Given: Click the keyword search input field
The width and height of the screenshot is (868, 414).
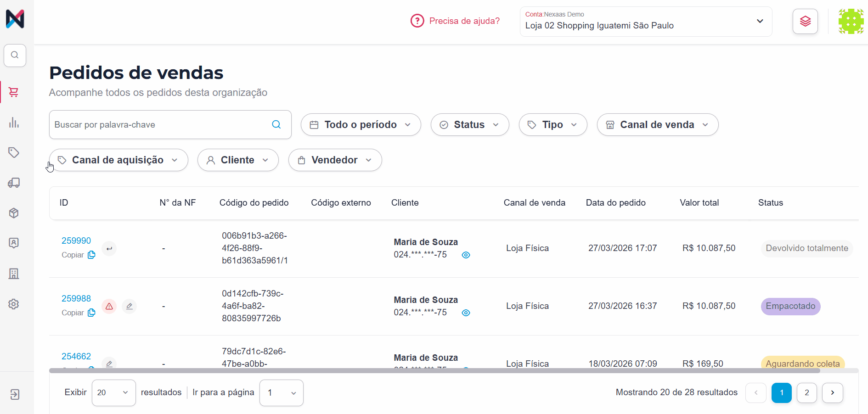Looking at the screenshot, I should 161,125.
